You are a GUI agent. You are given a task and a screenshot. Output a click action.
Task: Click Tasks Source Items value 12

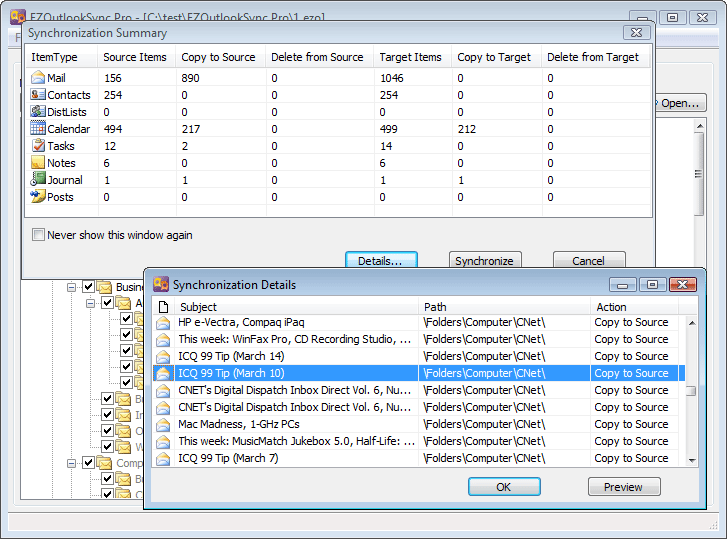(x=110, y=146)
